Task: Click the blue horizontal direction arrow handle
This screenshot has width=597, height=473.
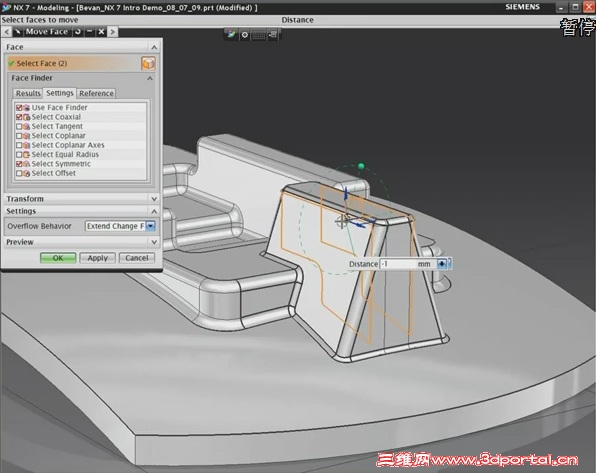Action: (359, 224)
